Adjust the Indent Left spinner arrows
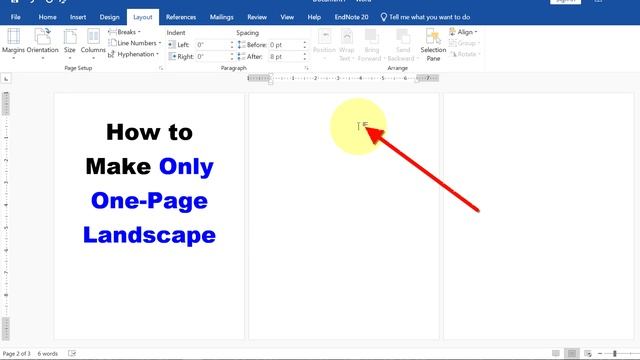The height and width of the screenshot is (360, 640). pyautogui.click(x=232, y=45)
